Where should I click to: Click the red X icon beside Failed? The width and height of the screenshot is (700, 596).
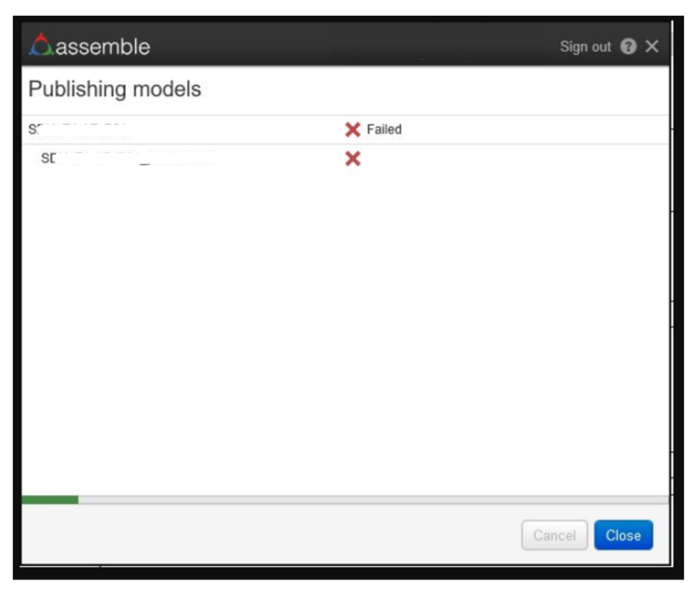point(352,130)
